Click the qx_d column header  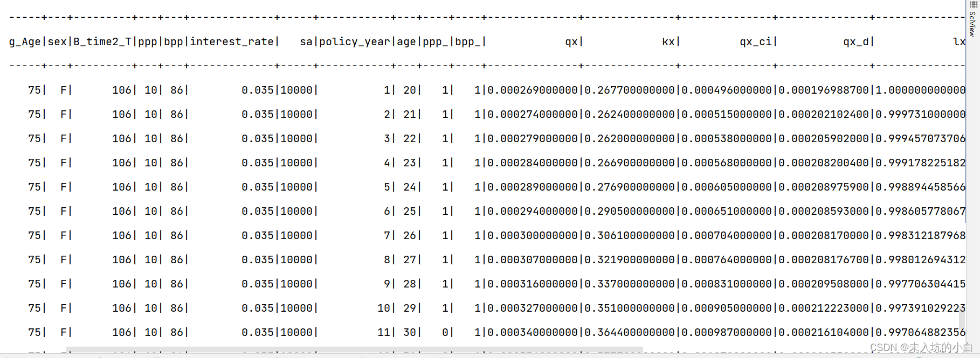click(x=856, y=42)
